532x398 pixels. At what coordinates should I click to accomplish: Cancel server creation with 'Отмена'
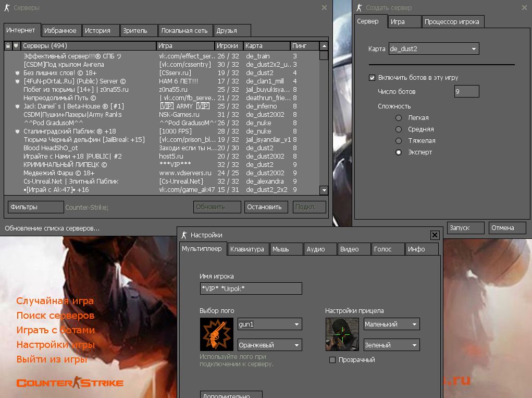pos(507,228)
